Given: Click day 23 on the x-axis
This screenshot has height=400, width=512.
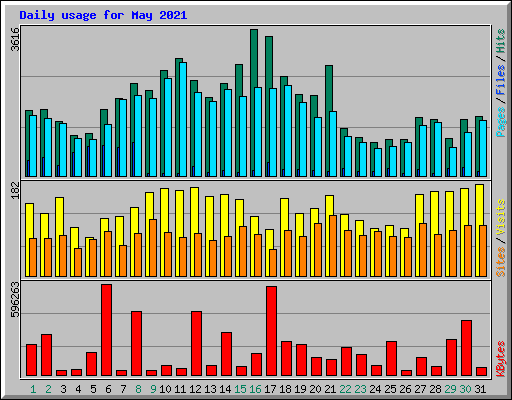Looking at the screenshot, I should coord(360,389).
